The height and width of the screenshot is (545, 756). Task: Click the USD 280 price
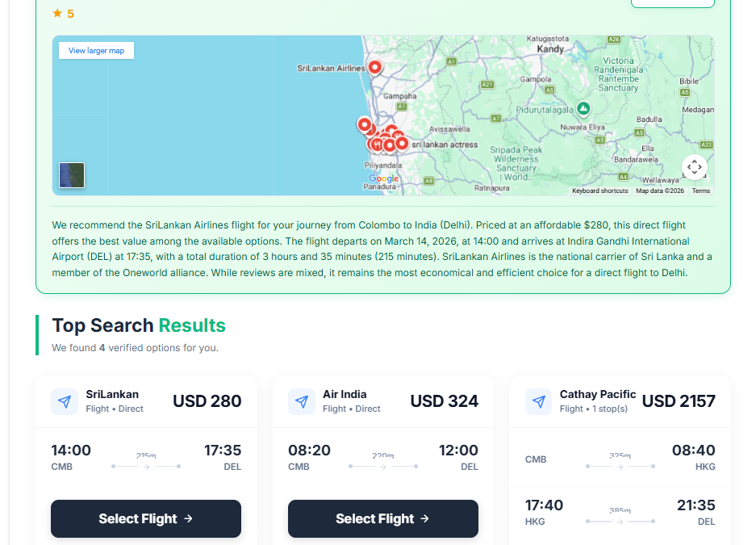tap(207, 401)
